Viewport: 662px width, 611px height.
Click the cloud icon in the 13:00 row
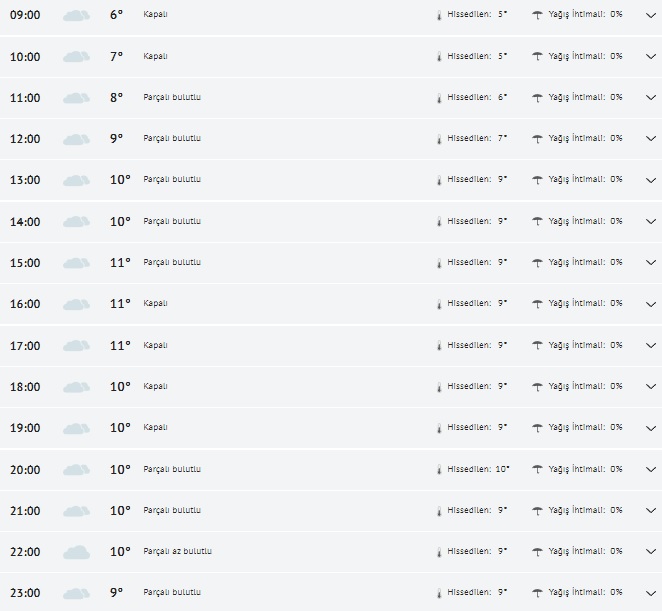(76, 181)
